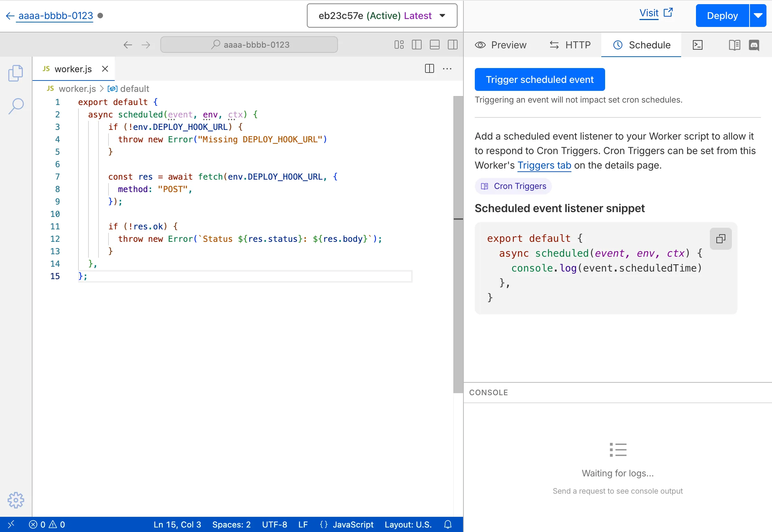
Task: Toggle primary sidebar visibility
Action: 417,45
